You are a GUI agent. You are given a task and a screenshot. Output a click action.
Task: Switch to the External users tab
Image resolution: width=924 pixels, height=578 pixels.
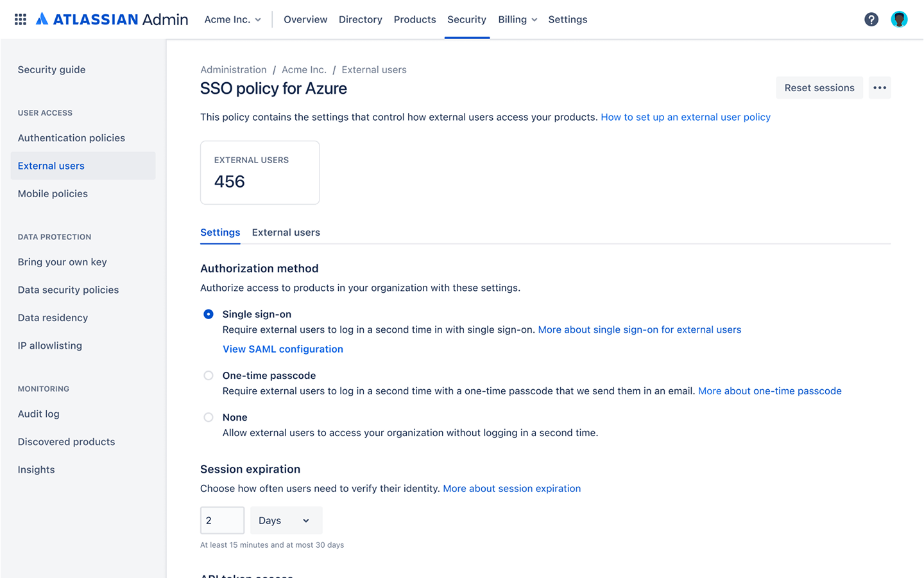coord(286,232)
